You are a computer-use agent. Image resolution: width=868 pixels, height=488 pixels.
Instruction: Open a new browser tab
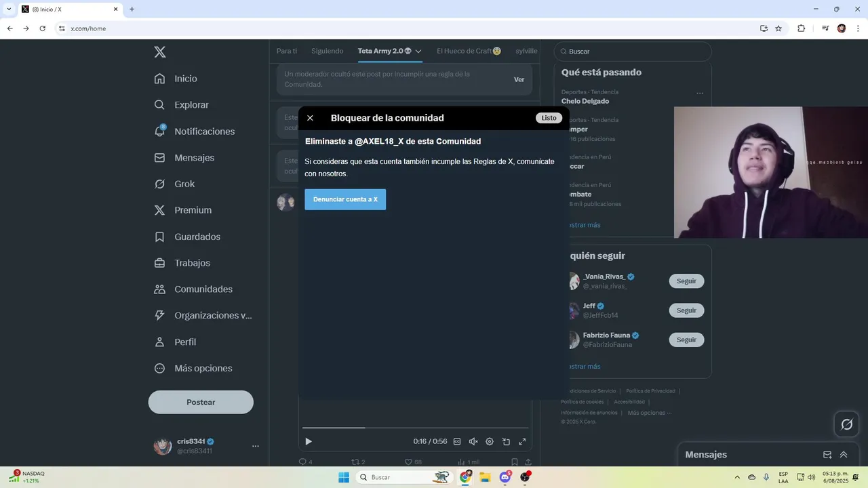click(132, 9)
